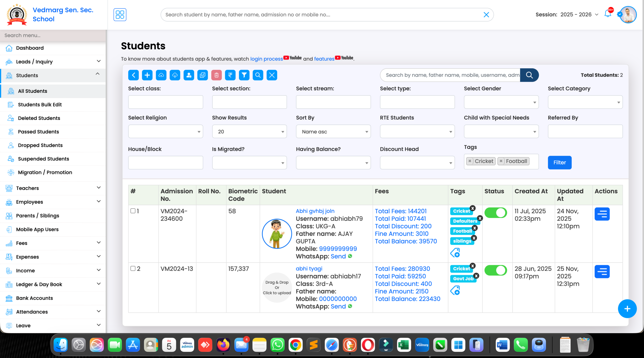Open the rupee fees collection icon
The image size is (644, 358).
tap(230, 75)
